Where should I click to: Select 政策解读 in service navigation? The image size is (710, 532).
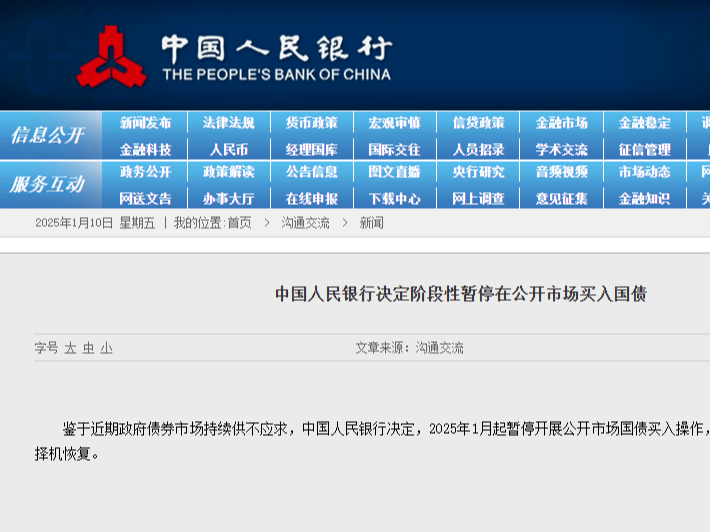click(x=229, y=172)
